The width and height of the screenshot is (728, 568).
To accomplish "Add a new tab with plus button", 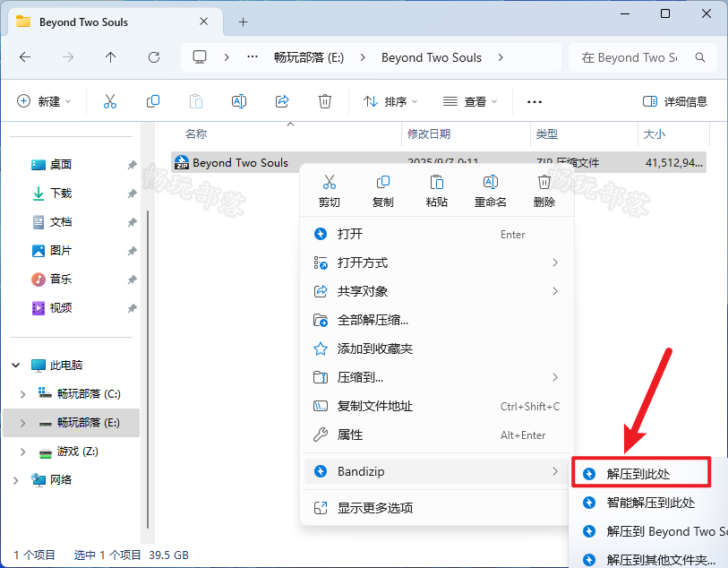I will tap(243, 22).
